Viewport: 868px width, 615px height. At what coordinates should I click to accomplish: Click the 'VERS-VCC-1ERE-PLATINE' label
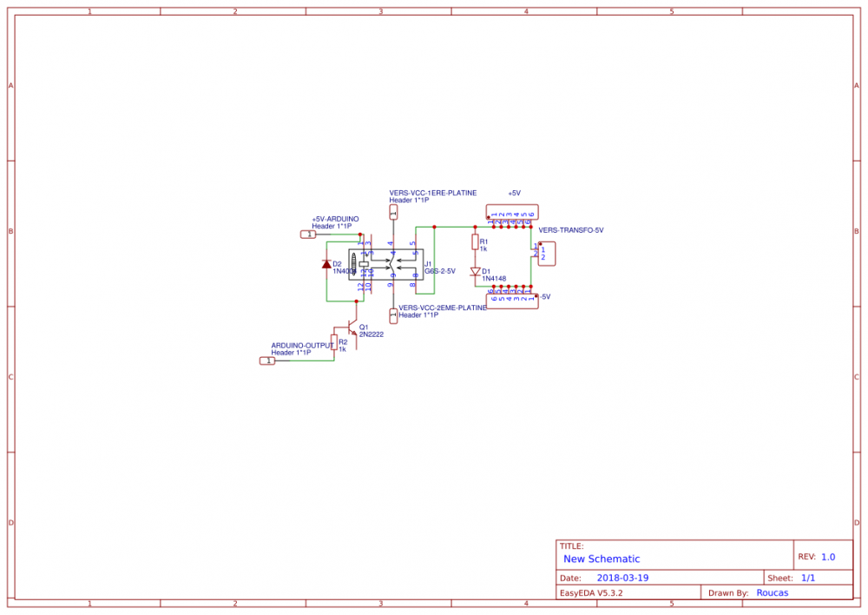[x=433, y=193]
